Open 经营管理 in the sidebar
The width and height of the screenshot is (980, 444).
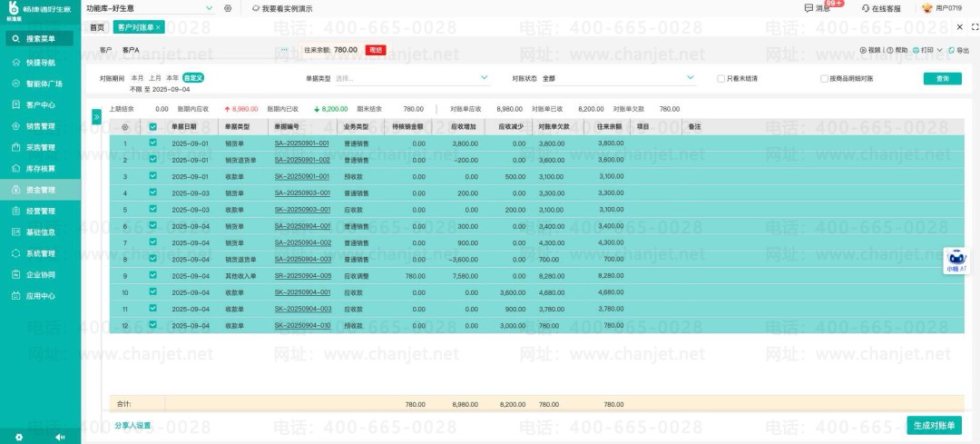click(41, 212)
